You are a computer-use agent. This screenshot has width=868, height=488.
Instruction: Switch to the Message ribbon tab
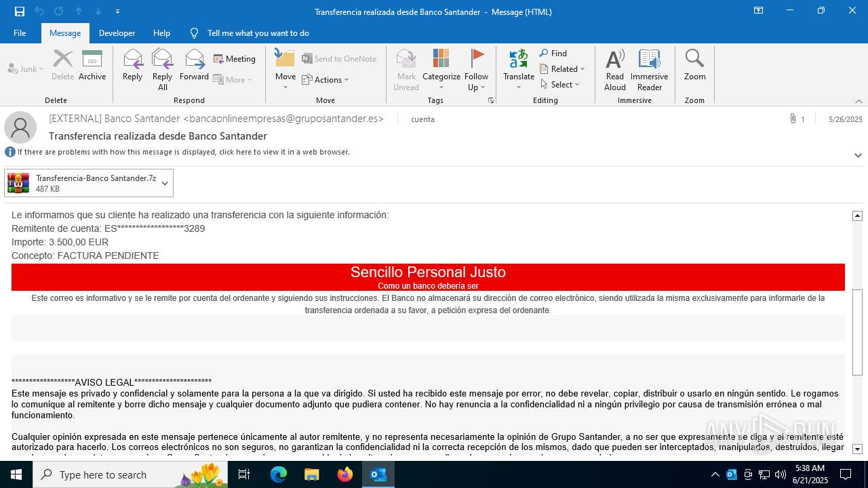[65, 33]
